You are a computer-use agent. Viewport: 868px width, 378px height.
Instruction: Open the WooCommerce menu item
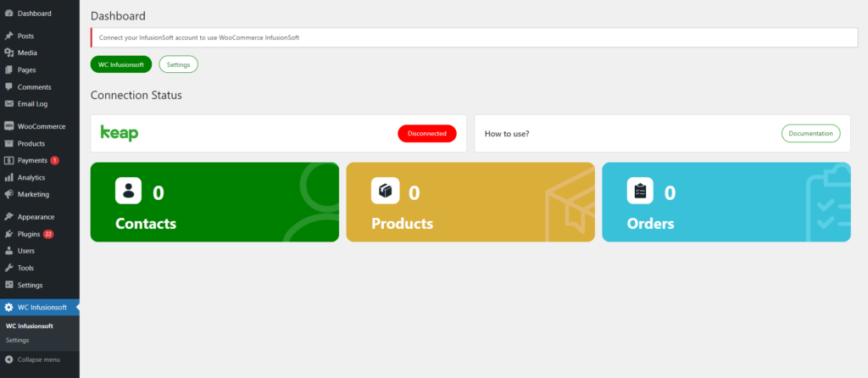[x=40, y=127]
